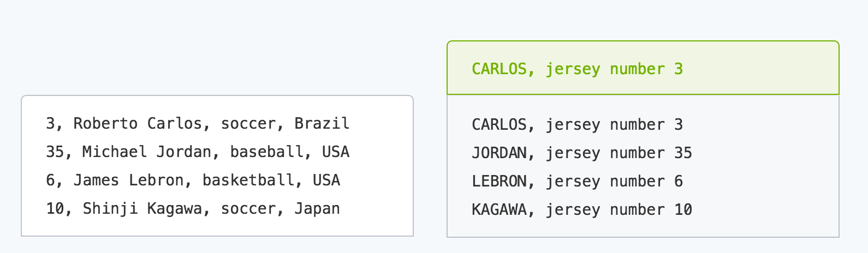The image size is (868, 253).
Task: Click the word 'KAGAWA' in the output box
Action: click(499, 209)
